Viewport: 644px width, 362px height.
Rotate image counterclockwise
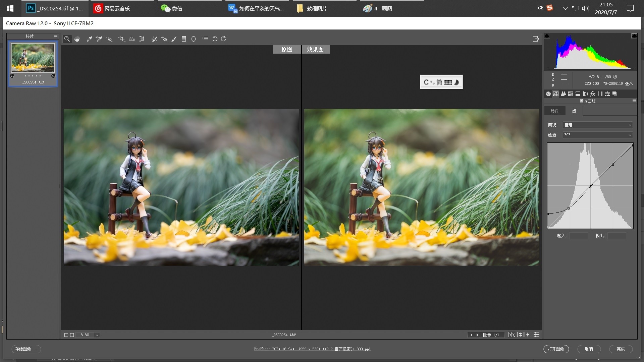coord(215,39)
